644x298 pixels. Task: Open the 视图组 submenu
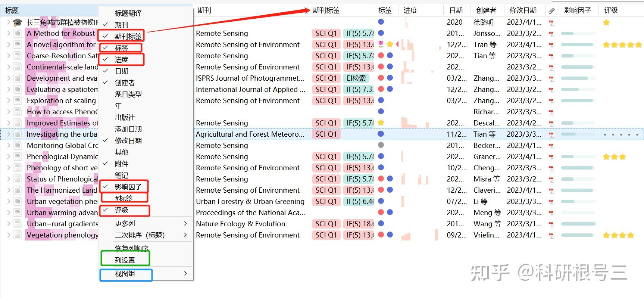point(146,273)
